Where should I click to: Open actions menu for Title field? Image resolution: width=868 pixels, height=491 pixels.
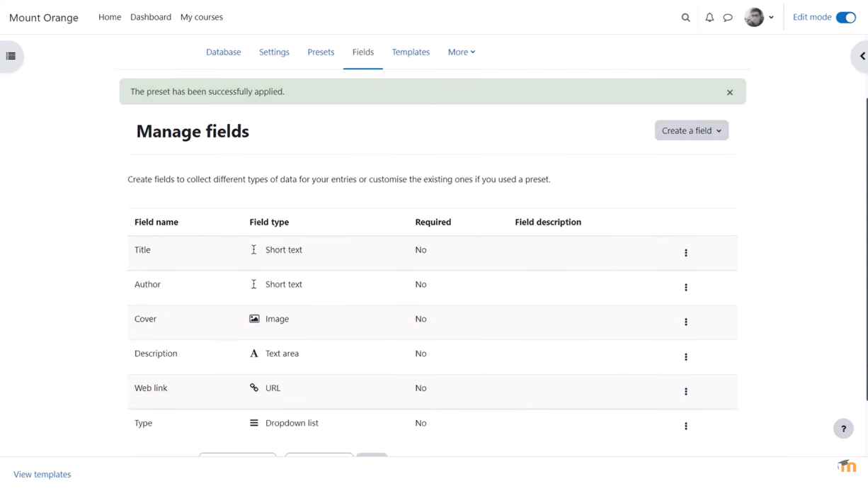[685, 253]
